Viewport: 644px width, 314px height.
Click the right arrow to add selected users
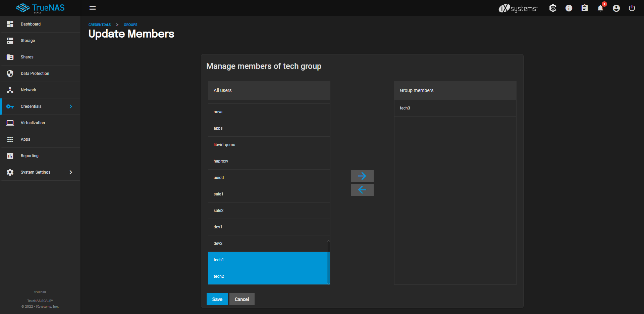coord(362,176)
